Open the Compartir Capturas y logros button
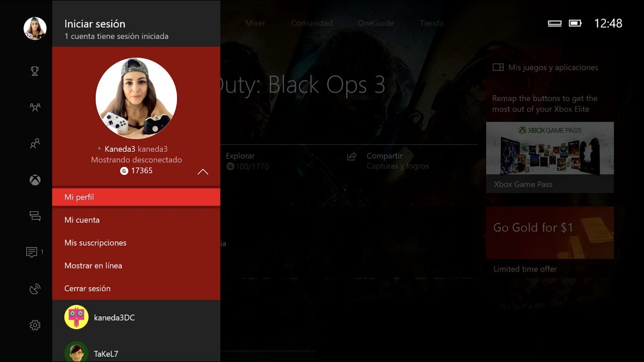The width and height of the screenshot is (644, 362). coord(387,161)
